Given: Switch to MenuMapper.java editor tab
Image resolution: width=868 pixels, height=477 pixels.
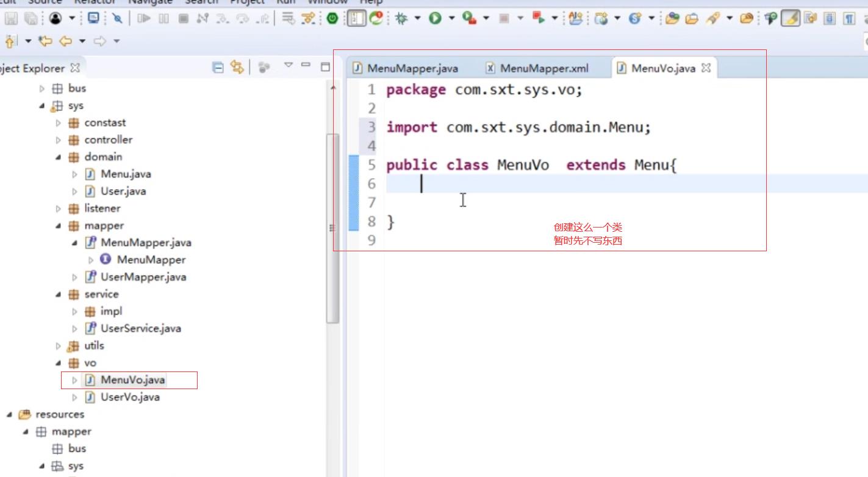Looking at the screenshot, I should [x=406, y=68].
